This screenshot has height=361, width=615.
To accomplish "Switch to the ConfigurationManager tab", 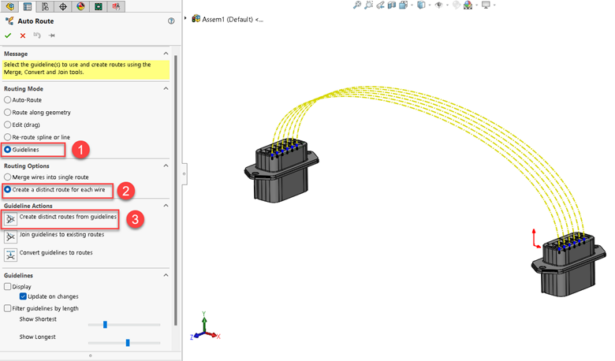I will [x=45, y=6].
